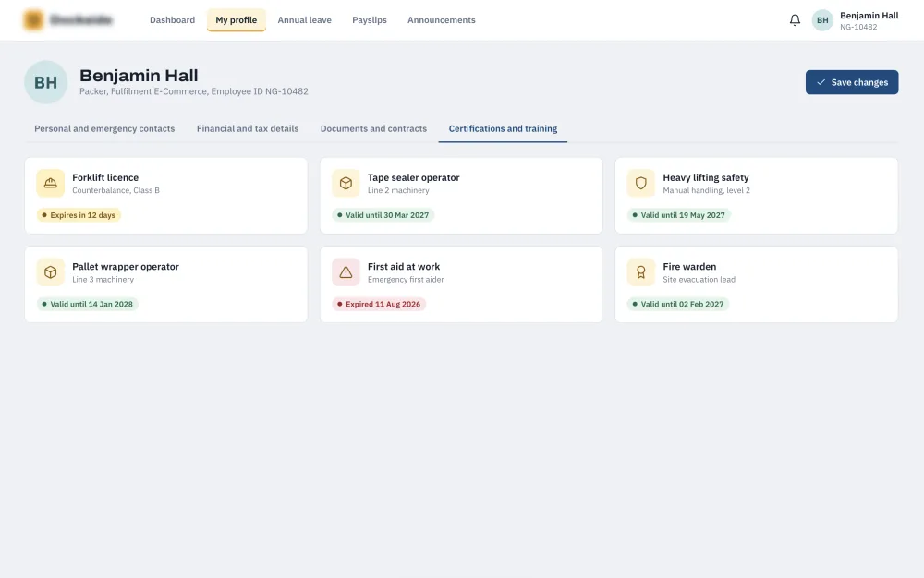Click the Pallet wrapper operator box icon
The height and width of the screenshot is (578, 924).
click(51, 272)
